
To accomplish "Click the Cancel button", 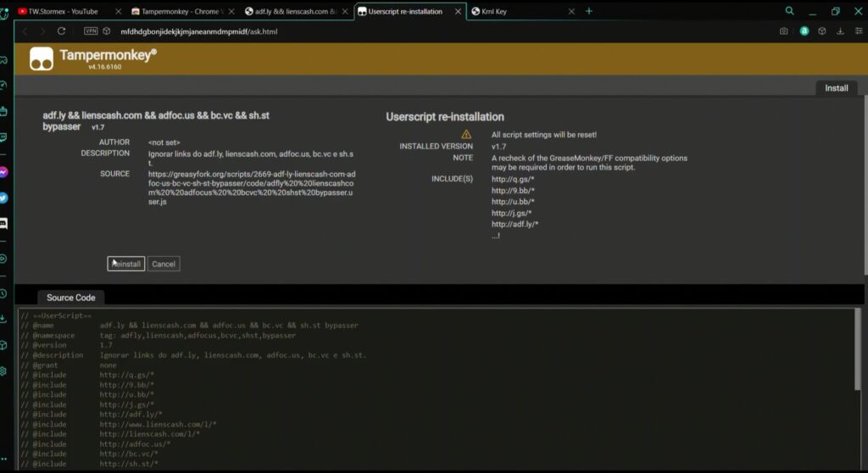I will point(164,264).
